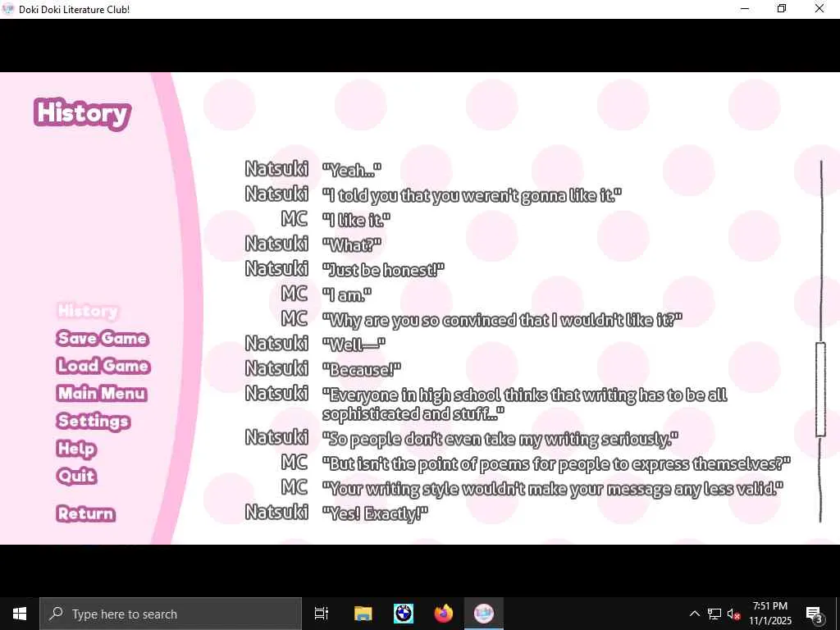Click the line "So people don't even take my writing seriously."
840x630 pixels.
pyautogui.click(x=500, y=439)
